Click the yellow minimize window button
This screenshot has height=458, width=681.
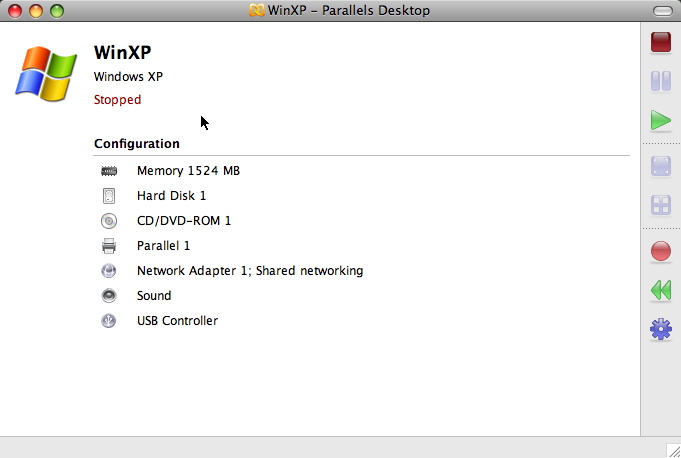click(x=36, y=11)
